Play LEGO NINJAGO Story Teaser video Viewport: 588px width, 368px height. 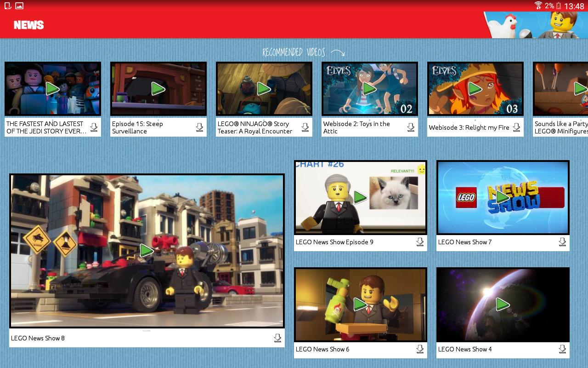point(264,88)
